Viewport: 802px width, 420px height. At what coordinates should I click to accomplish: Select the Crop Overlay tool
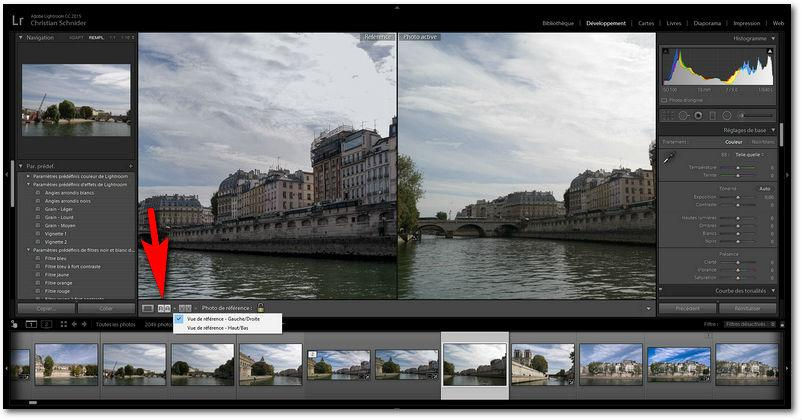(668, 116)
